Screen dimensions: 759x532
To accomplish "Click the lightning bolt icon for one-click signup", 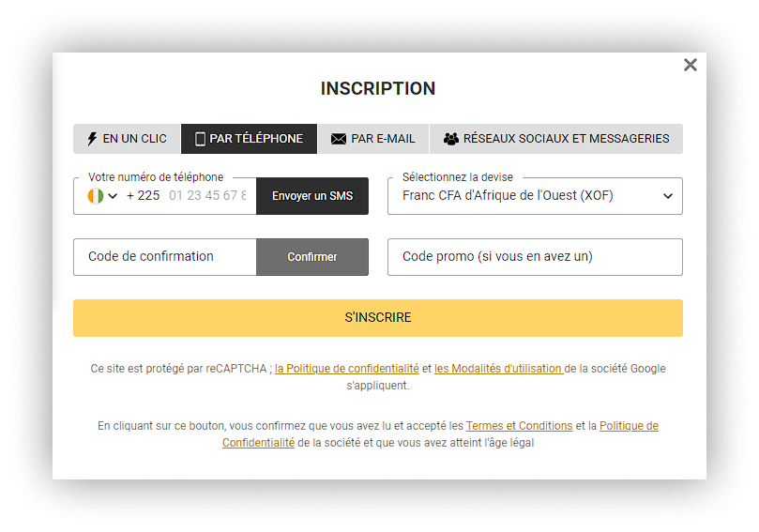I will (92, 139).
